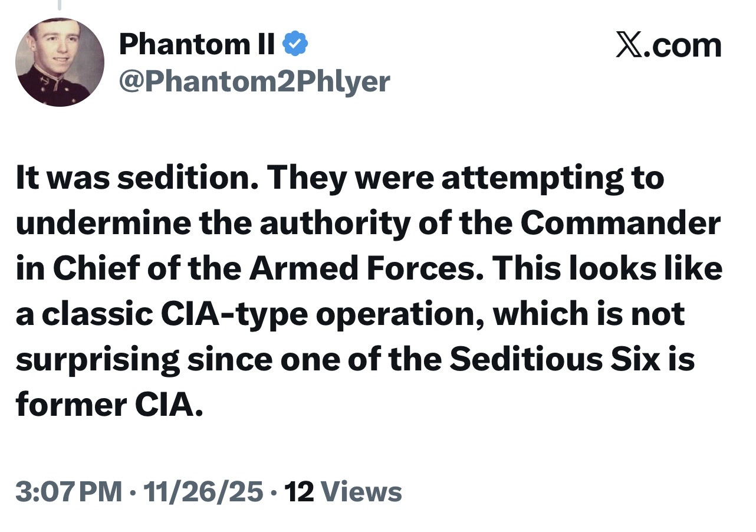756x532 pixels.
Task: Click the final words "former CIA."
Action: [109, 405]
